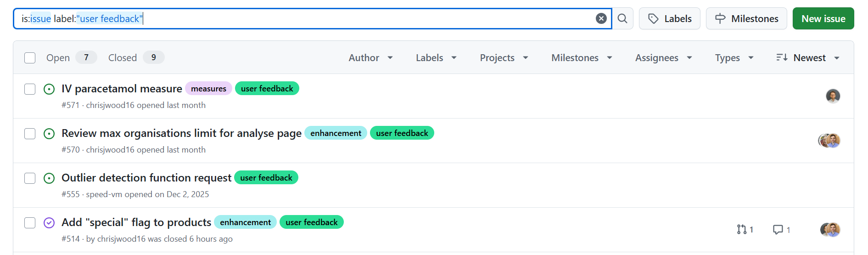Click user feedback label on IV paracetamol issue
Image resolution: width=868 pixels, height=255 pixels.
tap(267, 89)
